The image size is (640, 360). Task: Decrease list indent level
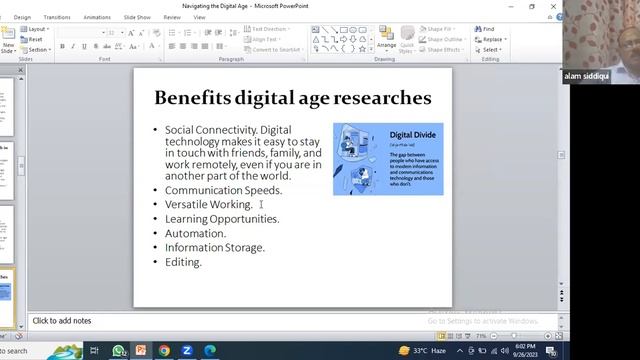click(208, 33)
